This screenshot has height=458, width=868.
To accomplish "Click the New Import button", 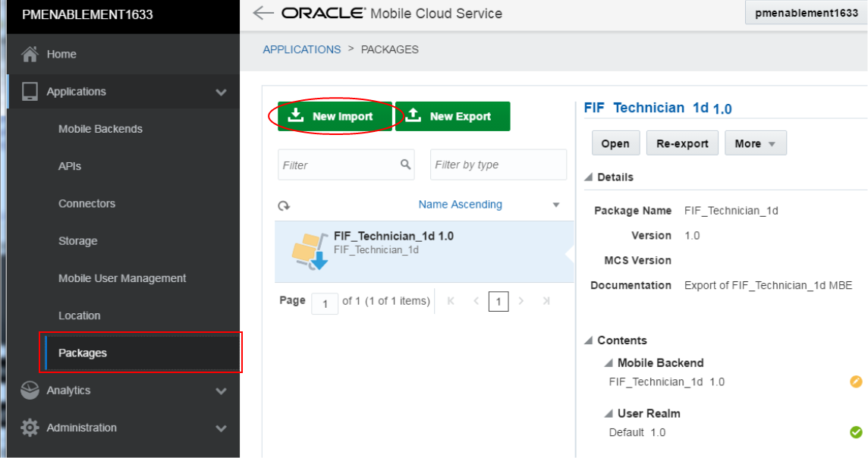I will (x=335, y=116).
